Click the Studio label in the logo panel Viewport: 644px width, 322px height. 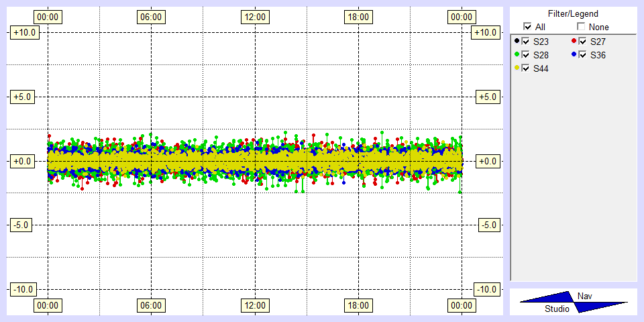557,309
